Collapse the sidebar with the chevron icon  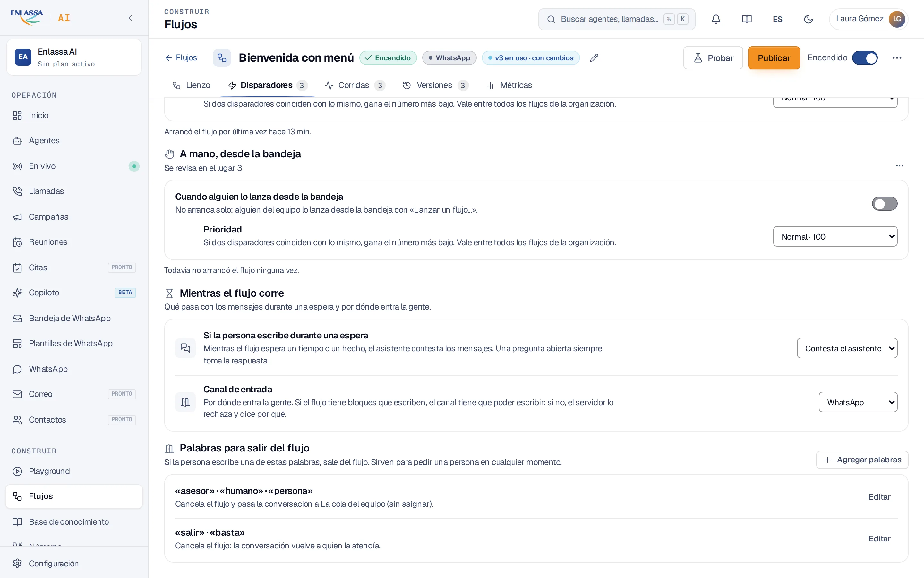pyautogui.click(x=130, y=18)
